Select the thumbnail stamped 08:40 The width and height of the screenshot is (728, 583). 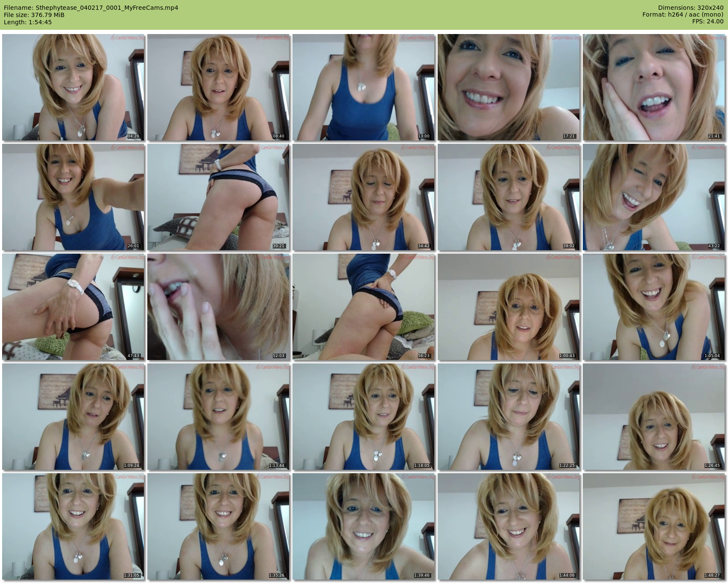click(x=218, y=87)
